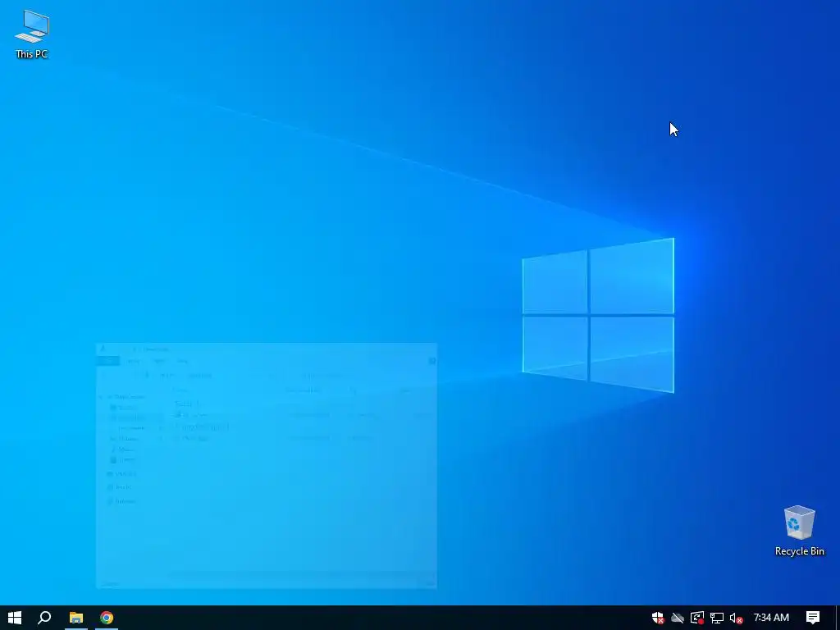Open File Explorer from the taskbar
The width and height of the screenshot is (840, 630).
76,618
